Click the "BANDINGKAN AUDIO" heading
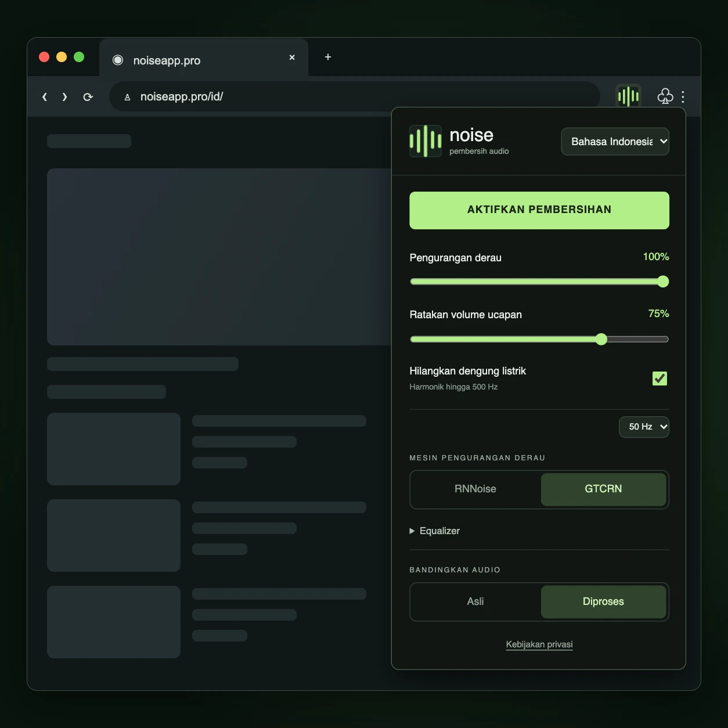The image size is (728, 728). pyautogui.click(x=455, y=570)
